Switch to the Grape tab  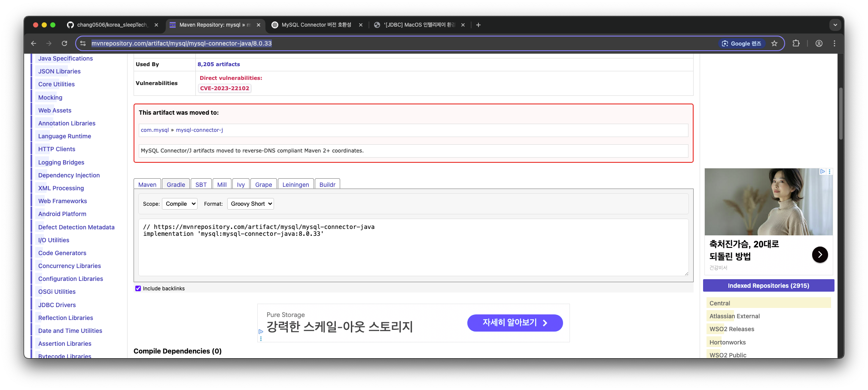point(263,184)
